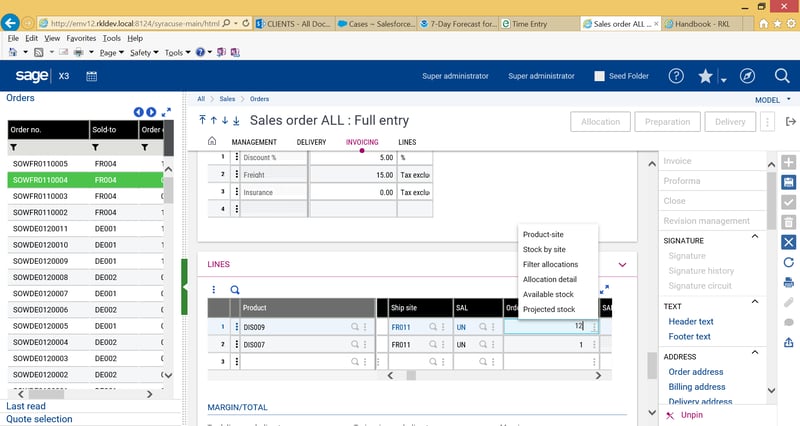Click the refresh icon in right toolbar

tap(788, 262)
